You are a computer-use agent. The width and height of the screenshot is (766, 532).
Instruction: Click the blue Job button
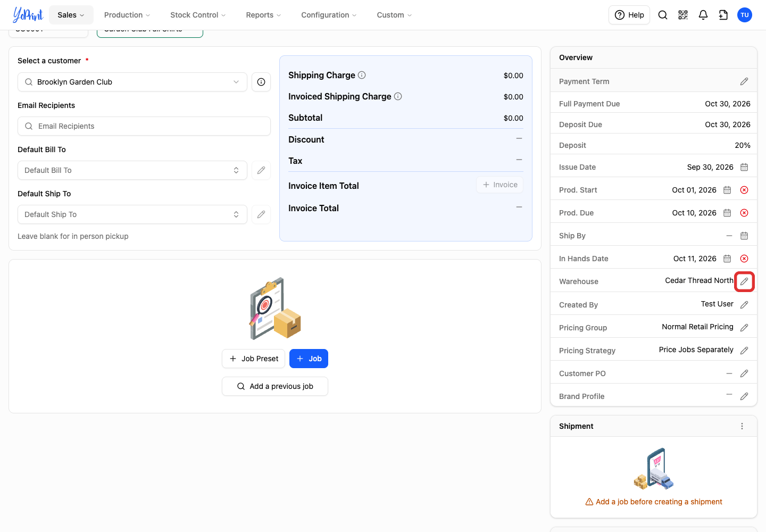pos(309,359)
